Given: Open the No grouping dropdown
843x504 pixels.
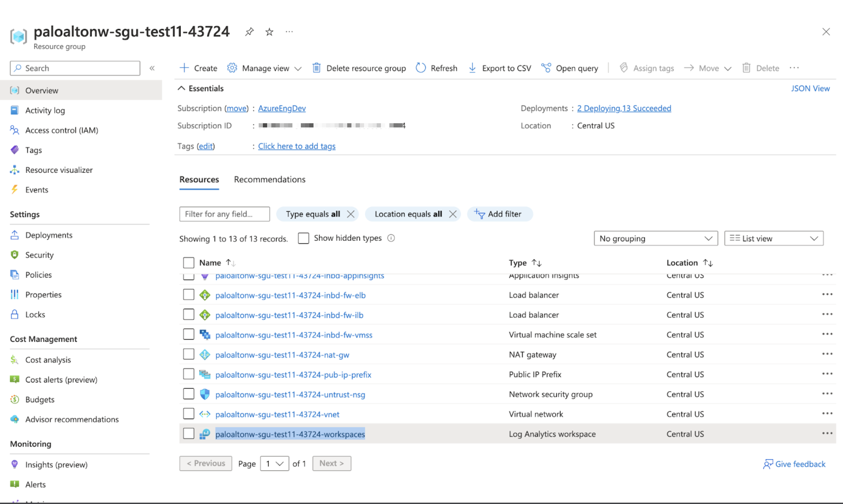Looking at the screenshot, I should coord(655,238).
